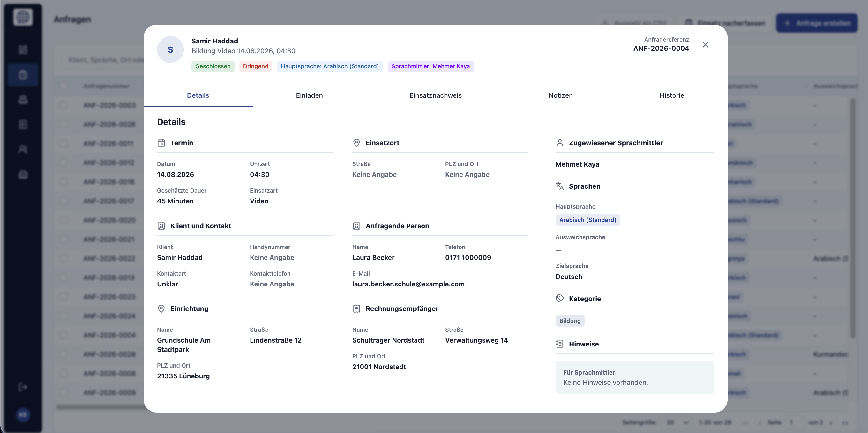The image size is (868, 433).
Task: Open the Seitengröße page size dropdown
Action: pos(677,422)
